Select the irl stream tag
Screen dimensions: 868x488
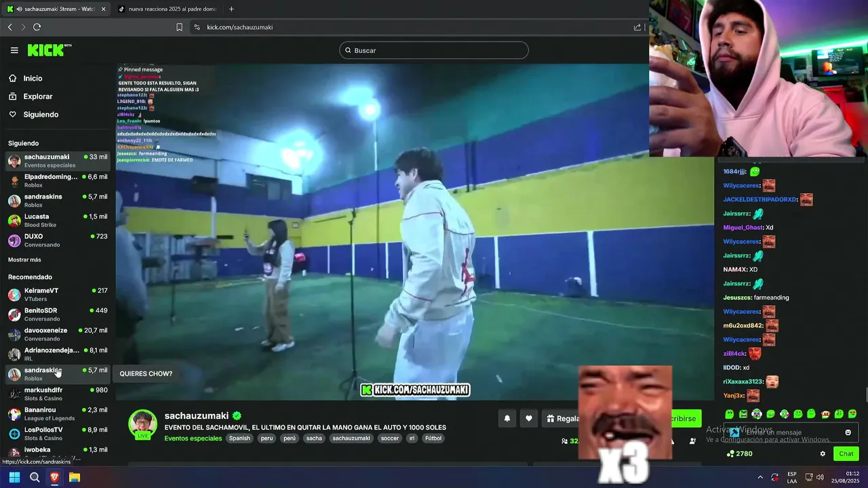(x=412, y=438)
